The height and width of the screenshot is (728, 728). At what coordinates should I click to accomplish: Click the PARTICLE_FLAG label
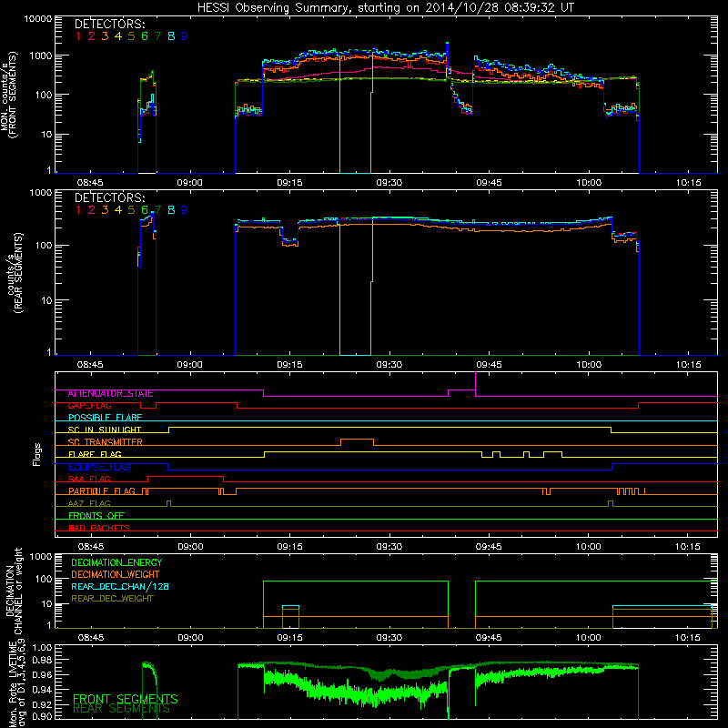[102, 491]
